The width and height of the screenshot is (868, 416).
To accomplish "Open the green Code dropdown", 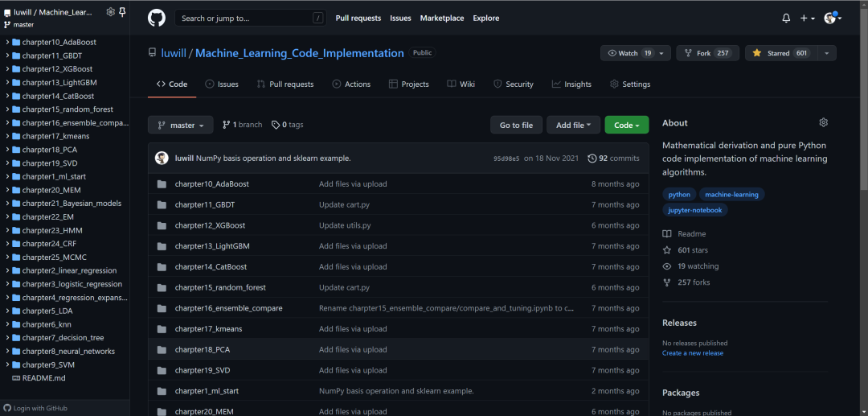I will click(627, 126).
